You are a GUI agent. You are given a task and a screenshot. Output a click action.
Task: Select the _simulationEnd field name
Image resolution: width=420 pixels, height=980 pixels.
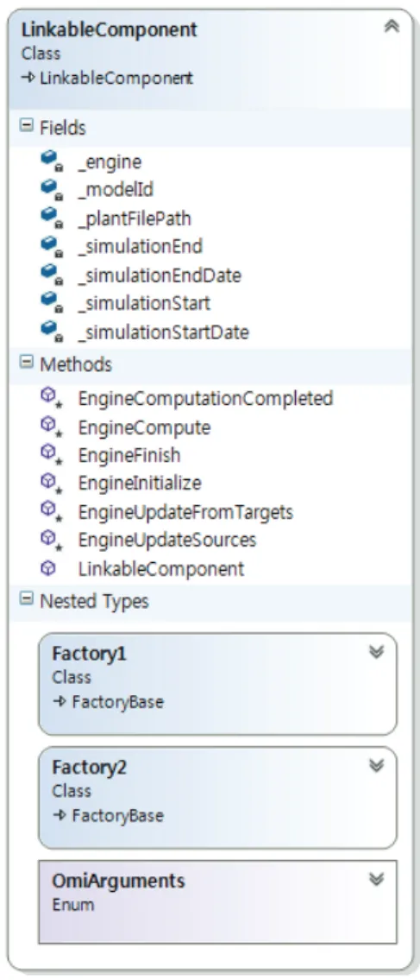[x=141, y=246]
